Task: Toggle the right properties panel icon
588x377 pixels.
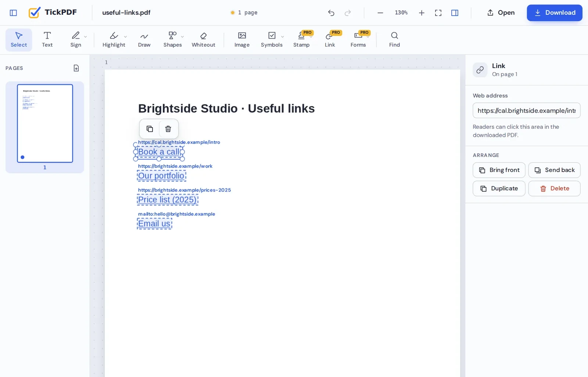Action: [455, 13]
